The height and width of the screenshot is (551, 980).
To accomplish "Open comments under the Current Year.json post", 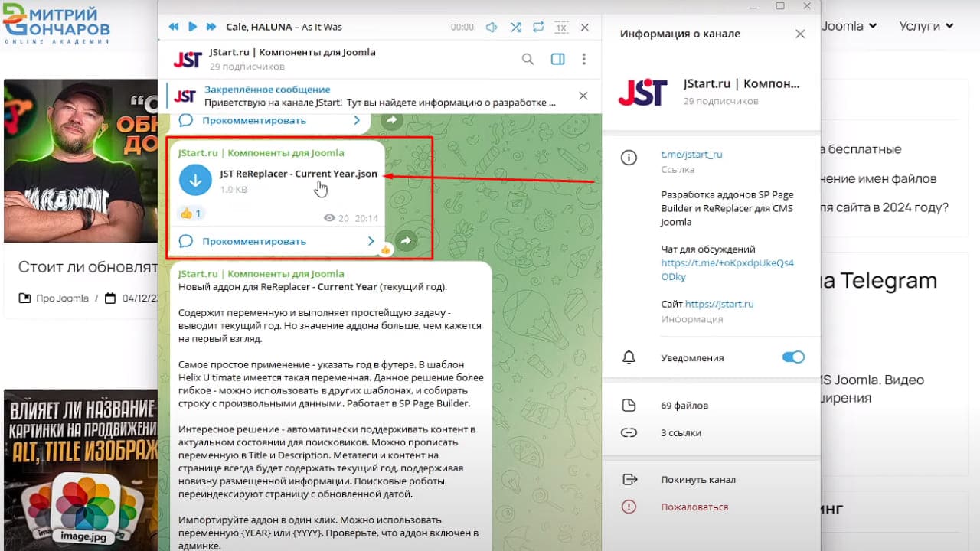I will tap(254, 241).
